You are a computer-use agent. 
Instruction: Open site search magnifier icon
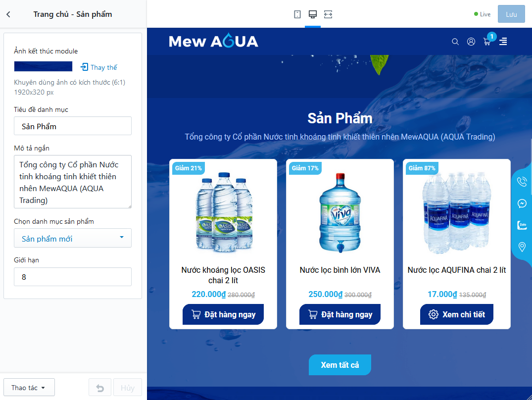[x=455, y=42]
